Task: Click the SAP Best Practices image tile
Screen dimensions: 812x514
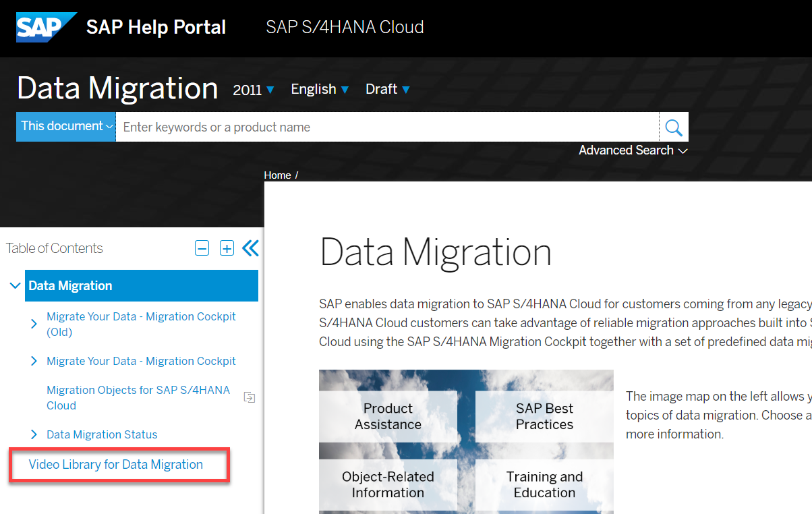Action: point(544,416)
